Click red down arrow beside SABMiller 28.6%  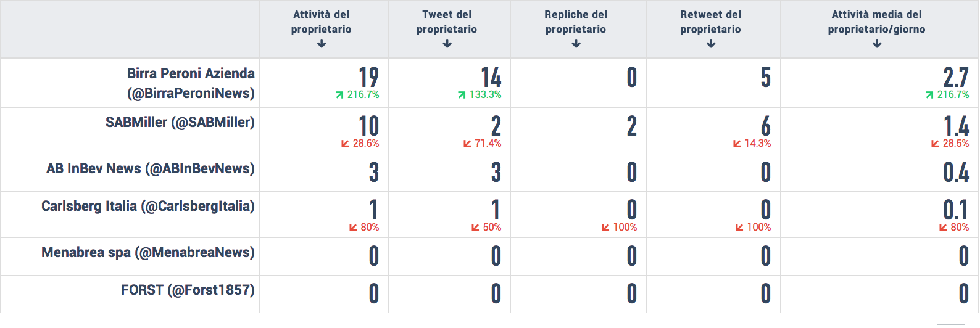(x=345, y=144)
